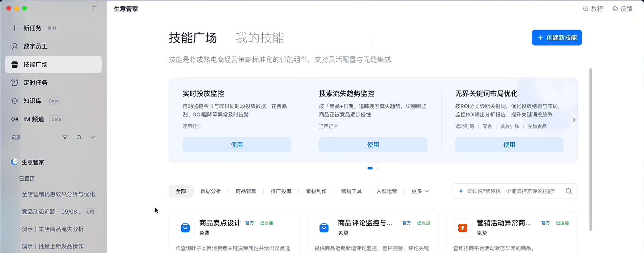Open 演示｜批量上新发品操作 record

(53, 246)
